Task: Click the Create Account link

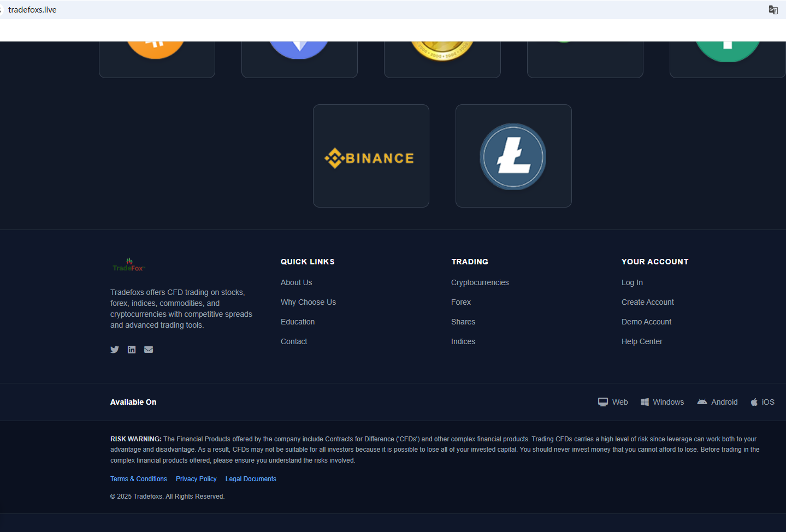Action: [x=648, y=302]
